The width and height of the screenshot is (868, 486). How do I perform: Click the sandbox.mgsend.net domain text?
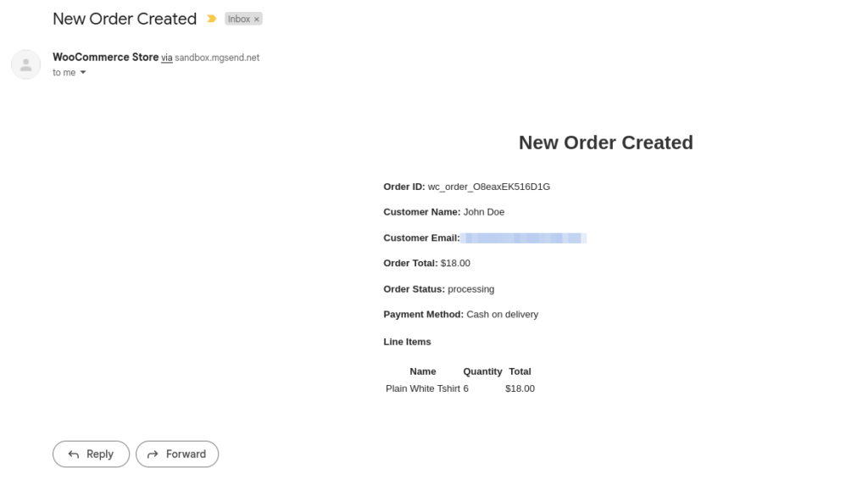[x=217, y=59]
